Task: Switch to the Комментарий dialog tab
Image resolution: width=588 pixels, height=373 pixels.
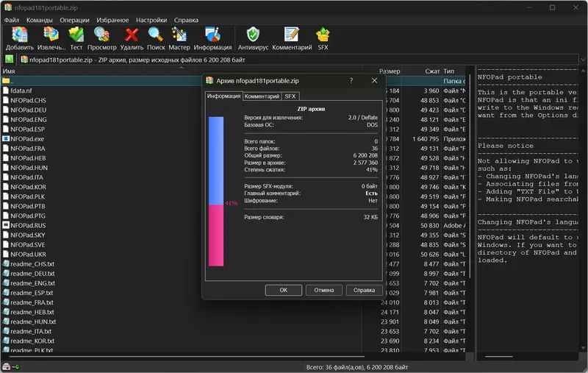Action: [x=262, y=96]
